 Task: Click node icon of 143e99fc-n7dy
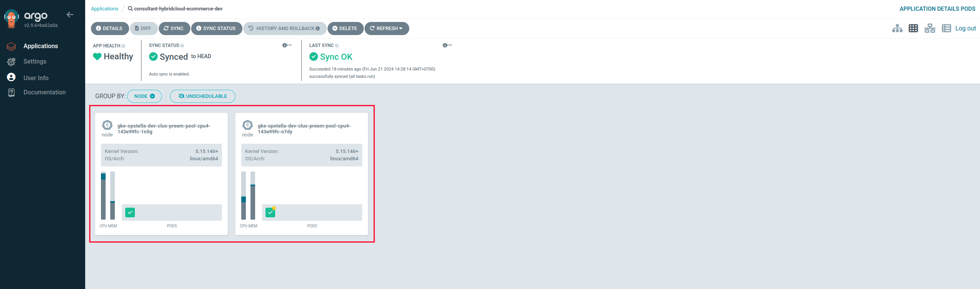click(x=247, y=125)
